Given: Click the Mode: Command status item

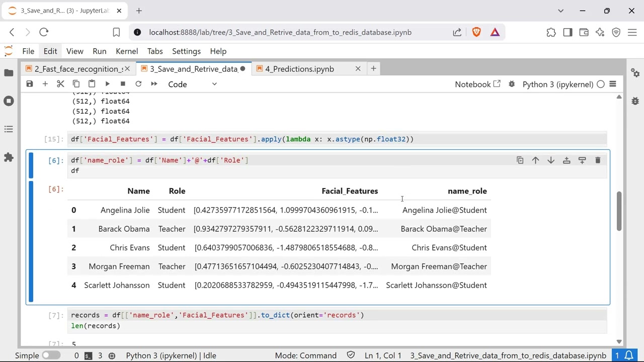Looking at the screenshot, I should [x=306, y=355].
